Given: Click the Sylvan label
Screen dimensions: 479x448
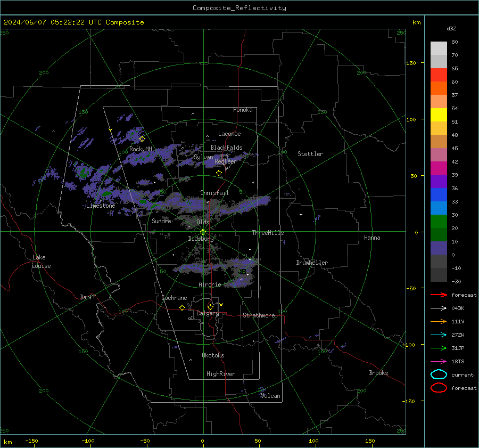Looking at the screenshot, I should point(203,157).
